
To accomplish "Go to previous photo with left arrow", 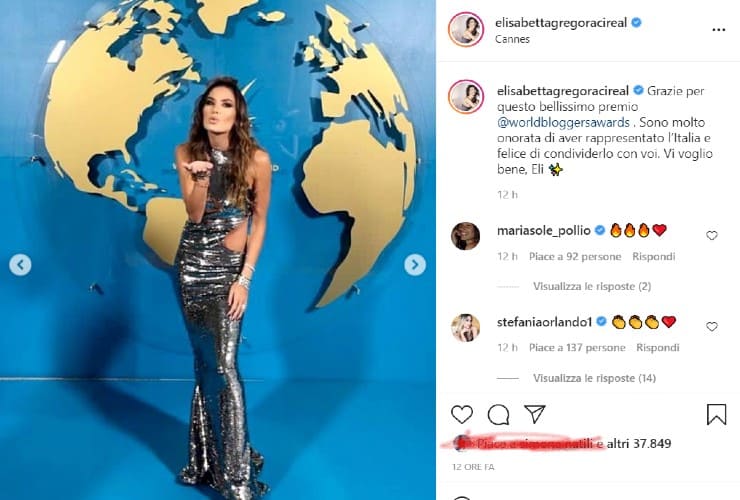I will click(x=20, y=265).
